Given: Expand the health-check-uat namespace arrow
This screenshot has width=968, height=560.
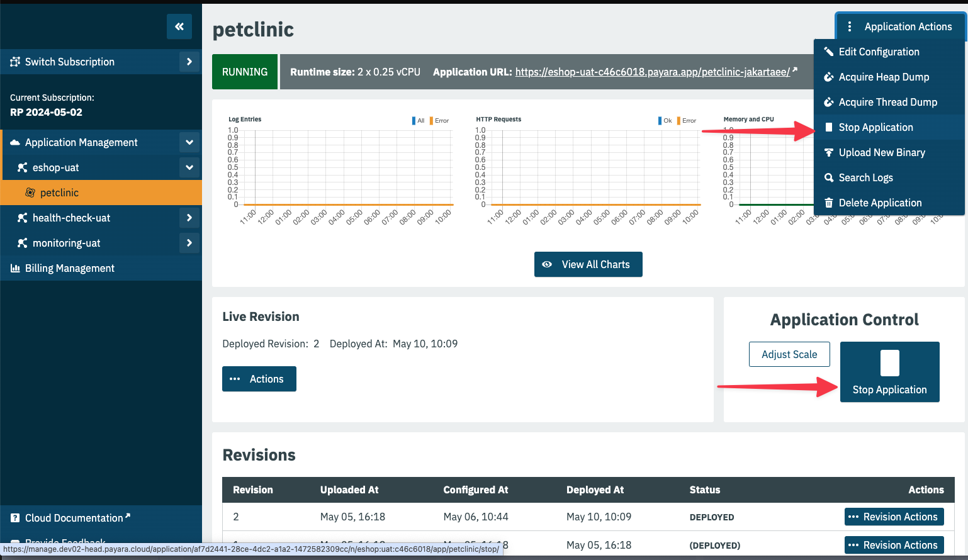Looking at the screenshot, I should pos(189,218).
